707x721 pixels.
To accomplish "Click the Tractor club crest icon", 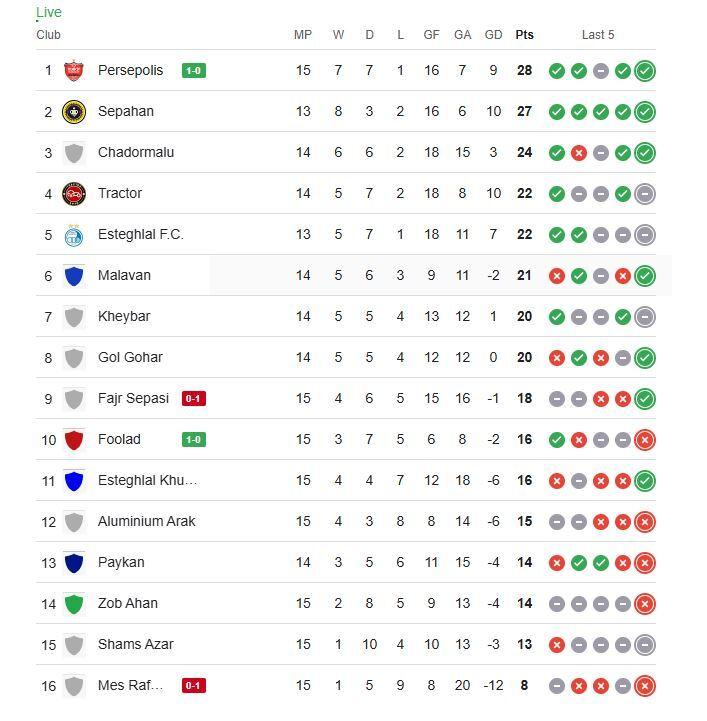I will click(73, 194).
